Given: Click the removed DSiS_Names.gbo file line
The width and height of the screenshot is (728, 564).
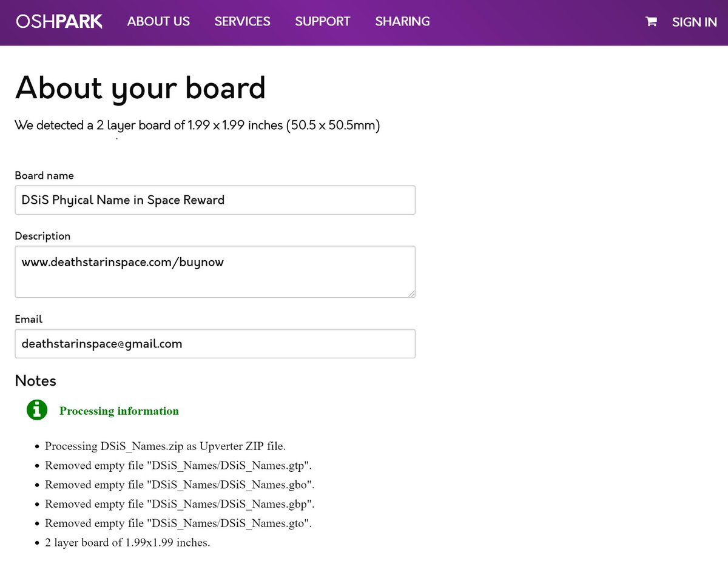Looking at the screenshot, I should click(180, 485).
